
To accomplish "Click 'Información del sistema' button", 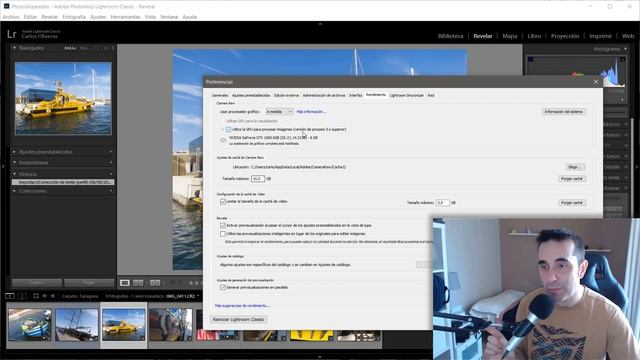I will click(x=564, y=111).
